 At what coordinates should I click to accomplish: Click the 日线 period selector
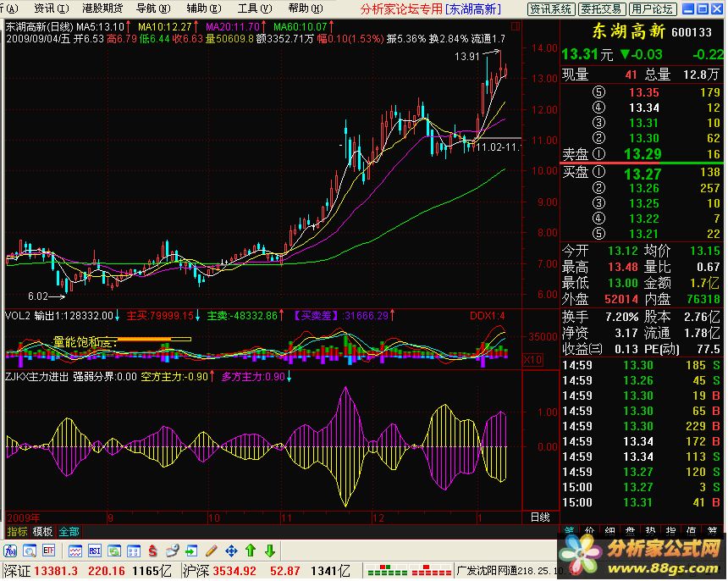coord(540,517)
